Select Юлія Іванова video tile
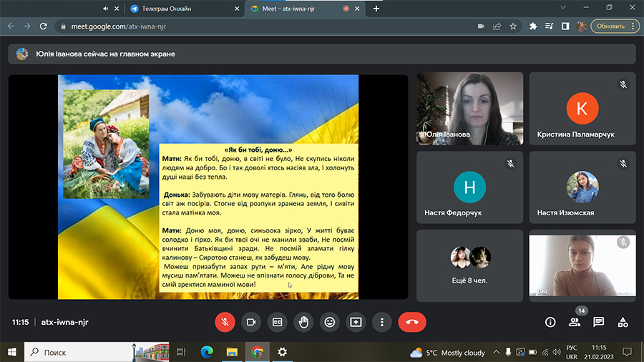644x362 pixels. tap(470, 109)
